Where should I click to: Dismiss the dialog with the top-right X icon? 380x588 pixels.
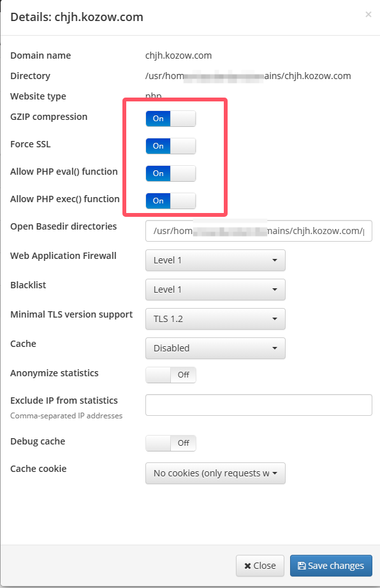point(369,15)
